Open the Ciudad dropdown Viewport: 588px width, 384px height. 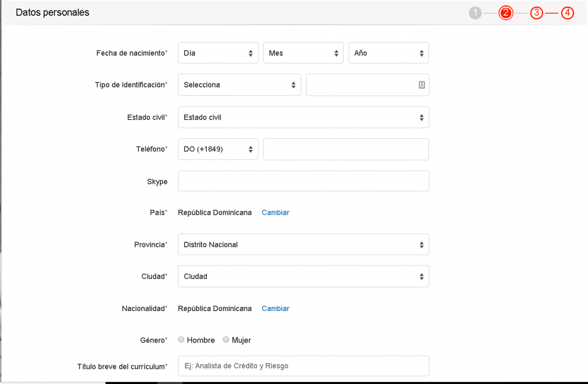[303, 277]
